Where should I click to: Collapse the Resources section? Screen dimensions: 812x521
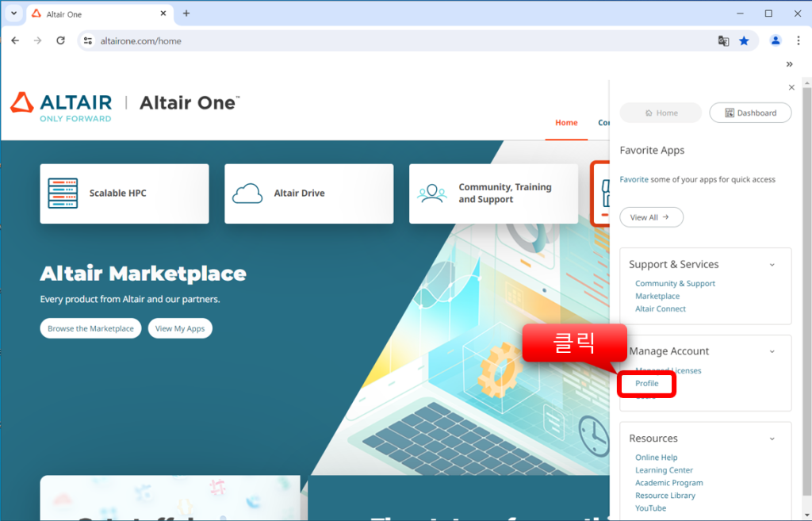point(772,439)
